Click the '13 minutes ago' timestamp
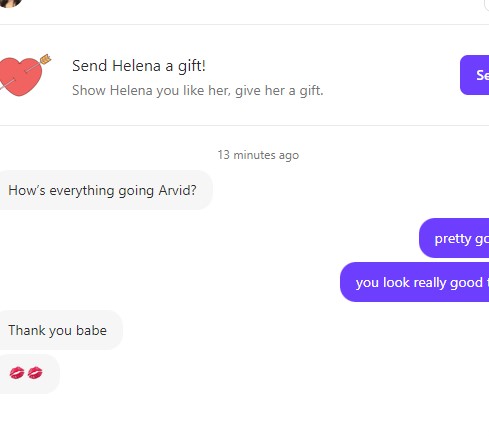The height and width of the screenshot is (436, 489). tap(258, 155)
